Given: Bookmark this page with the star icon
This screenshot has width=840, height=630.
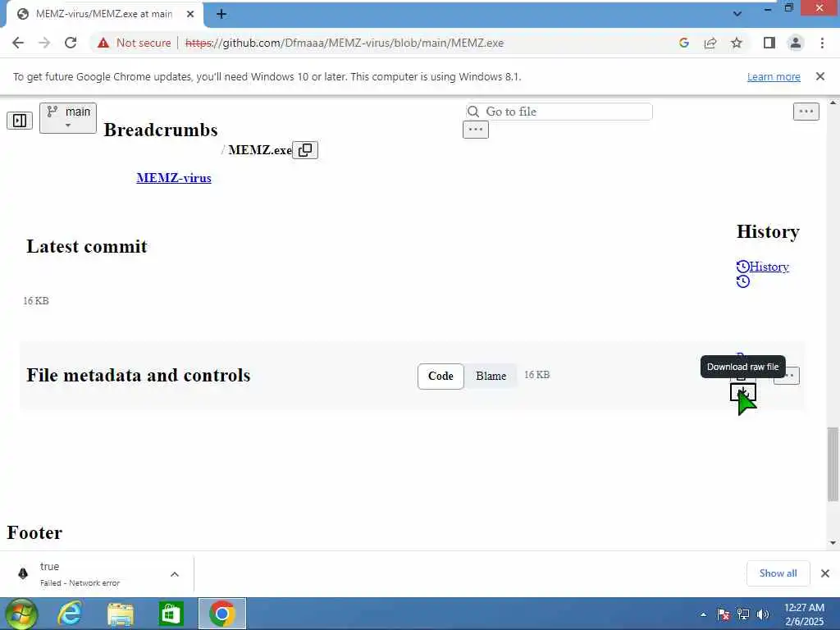Looking at the screenshot, I should (737, 43).
